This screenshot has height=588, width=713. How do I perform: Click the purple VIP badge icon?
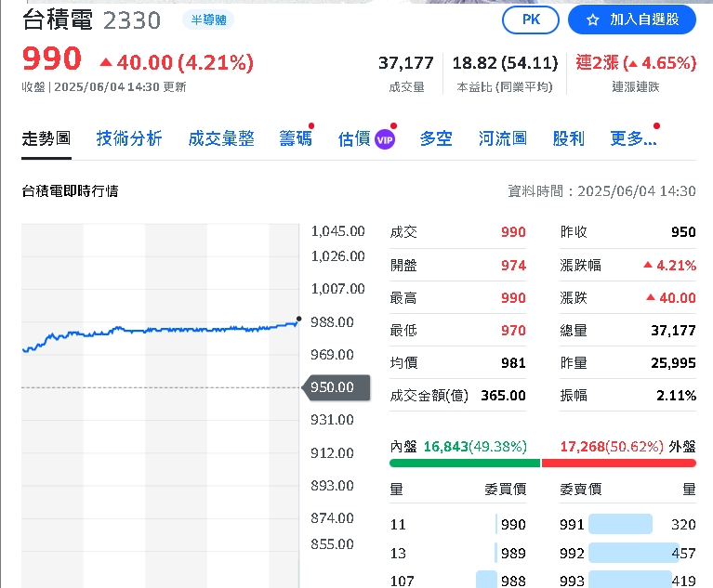coord(385,139)
